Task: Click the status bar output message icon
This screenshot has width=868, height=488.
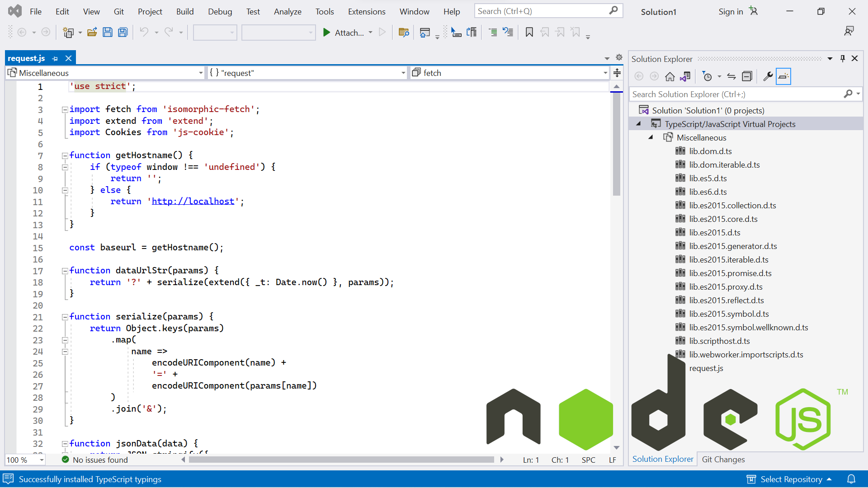Action: pos(8,479)
